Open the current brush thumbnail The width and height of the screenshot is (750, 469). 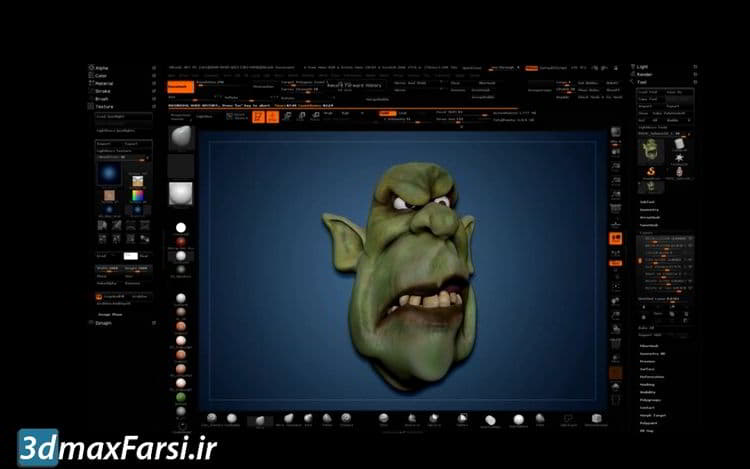(x=181, y=138)
